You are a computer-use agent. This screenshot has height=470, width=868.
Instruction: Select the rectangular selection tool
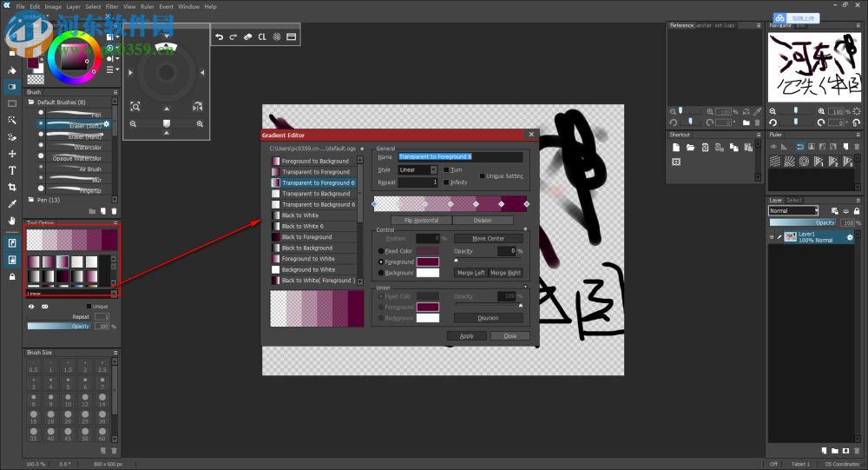point(11,103)
